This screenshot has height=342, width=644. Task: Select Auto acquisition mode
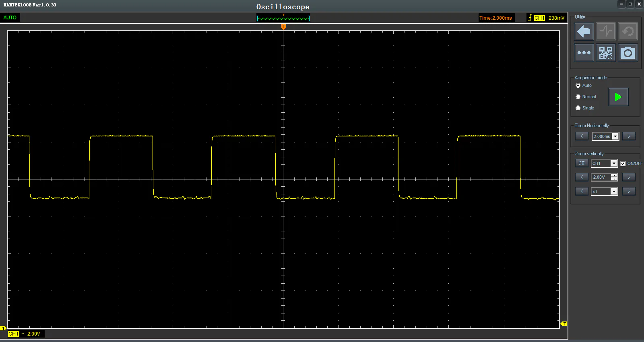pos(578,85)
